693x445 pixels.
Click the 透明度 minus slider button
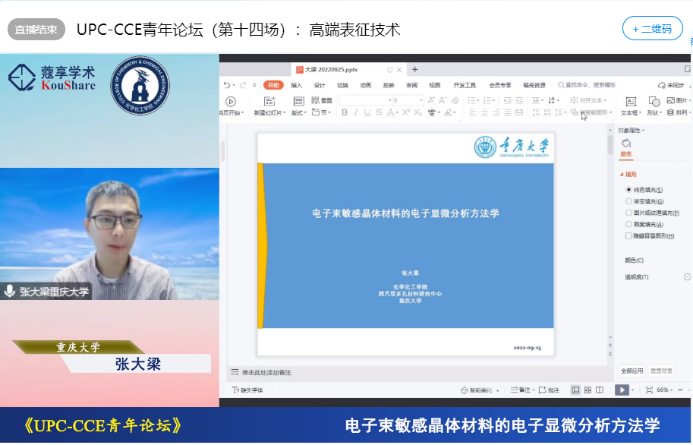coord(687,277)
